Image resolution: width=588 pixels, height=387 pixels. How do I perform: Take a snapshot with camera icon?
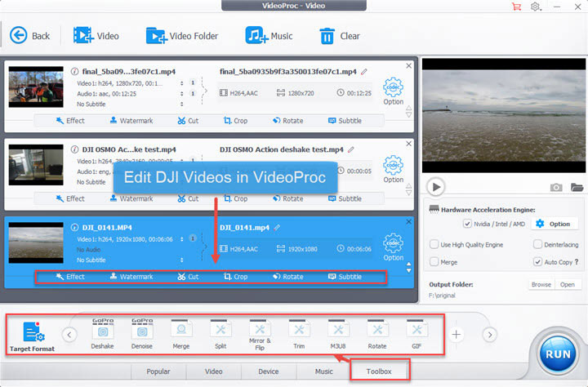[556, 187]
